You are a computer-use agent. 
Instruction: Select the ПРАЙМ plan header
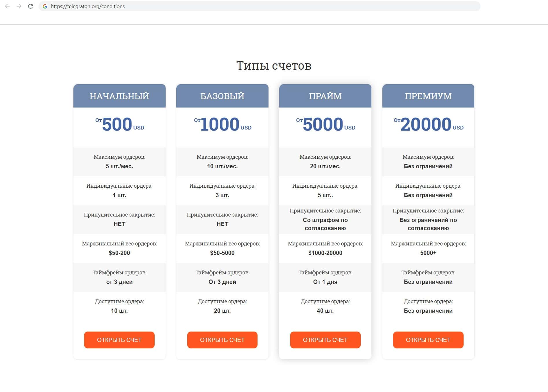325,96
